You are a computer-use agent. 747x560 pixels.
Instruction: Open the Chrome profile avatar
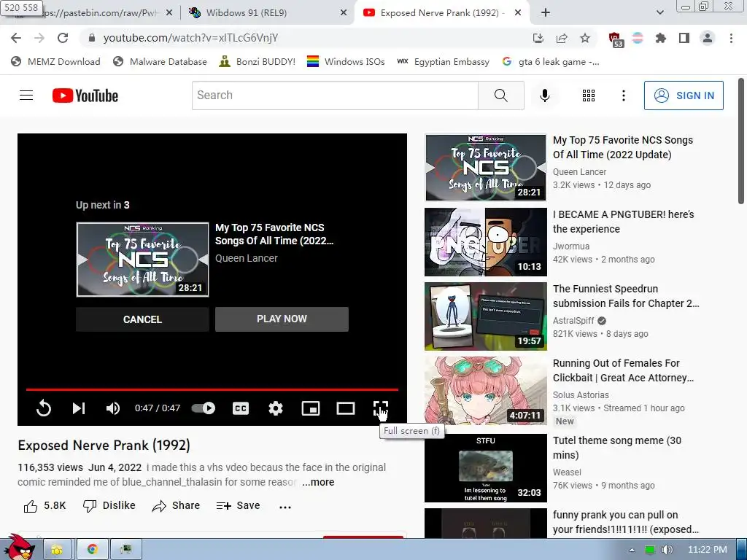coord(708,38)
